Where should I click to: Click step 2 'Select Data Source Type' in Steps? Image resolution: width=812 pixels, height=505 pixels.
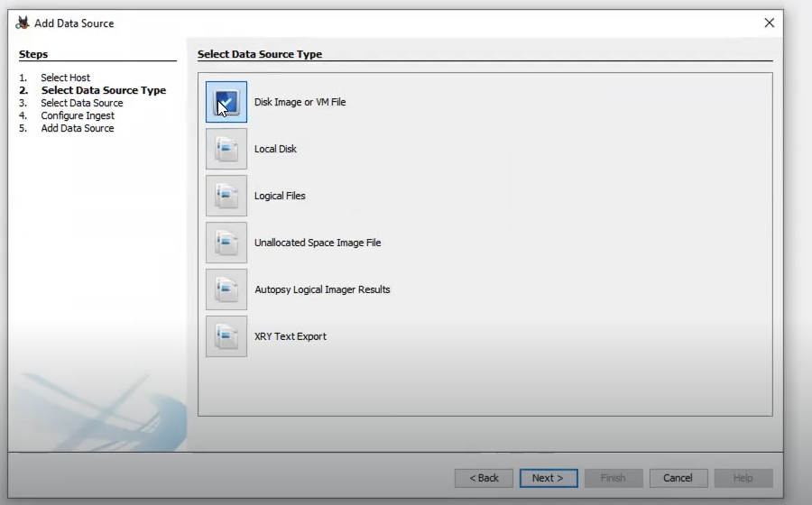tap(104, 90)
